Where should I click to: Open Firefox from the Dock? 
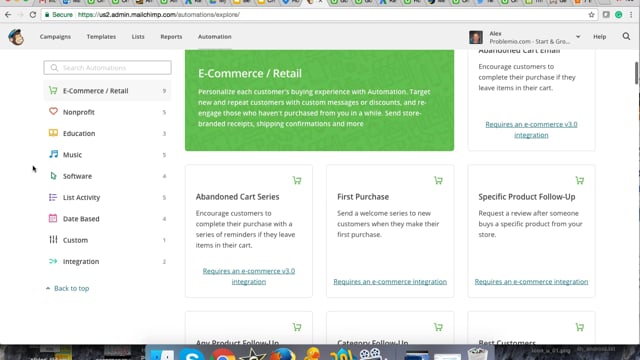click(283, 354)
